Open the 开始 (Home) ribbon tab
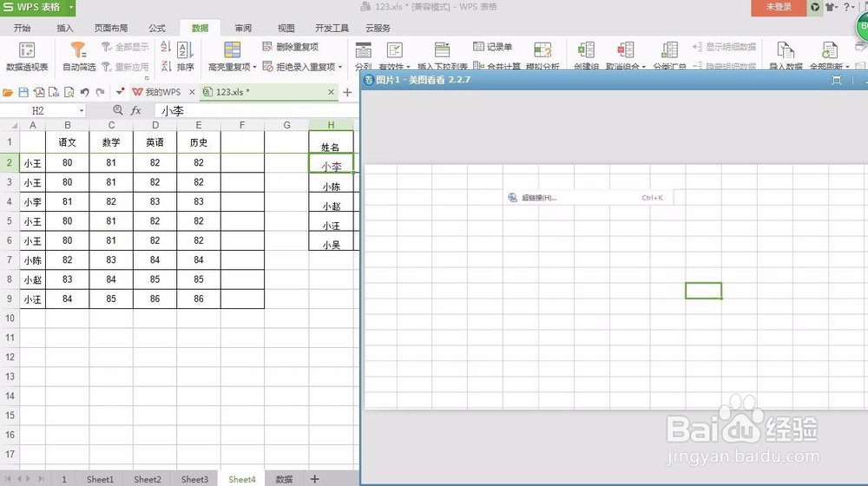 23,29
